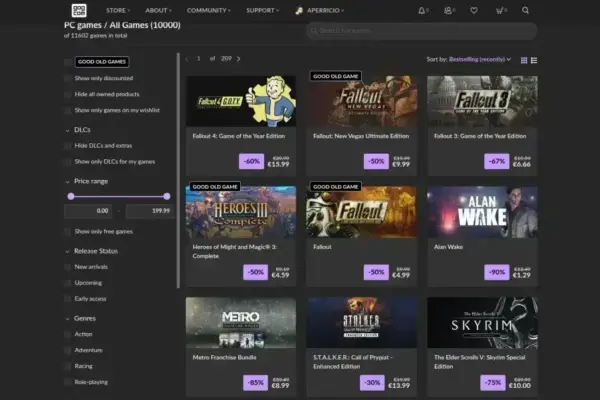Enable Show only discounted checkbox

pyautogui.click(x=68, y=78)
